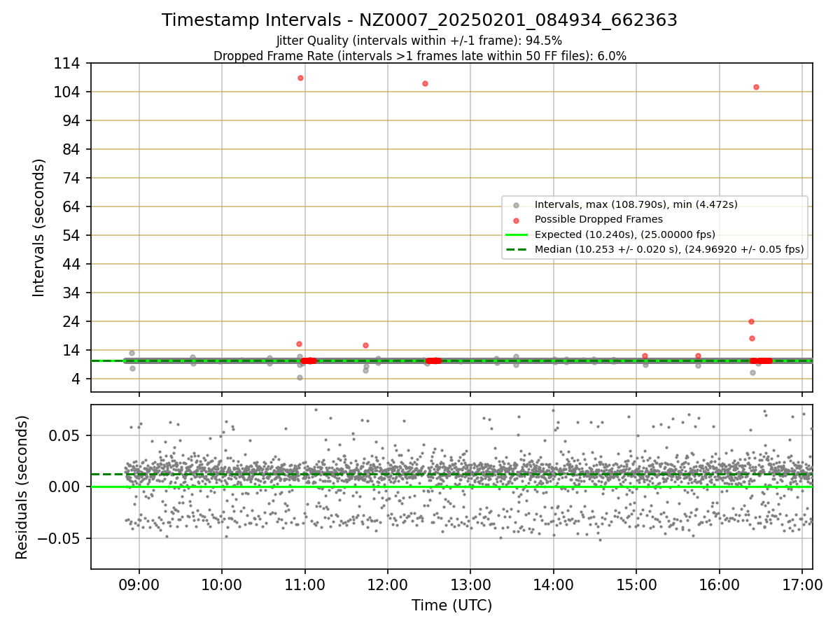Click x-axis time label '11:00'
The height and width of the screenshot is (630, 840).
coord(304,584)
